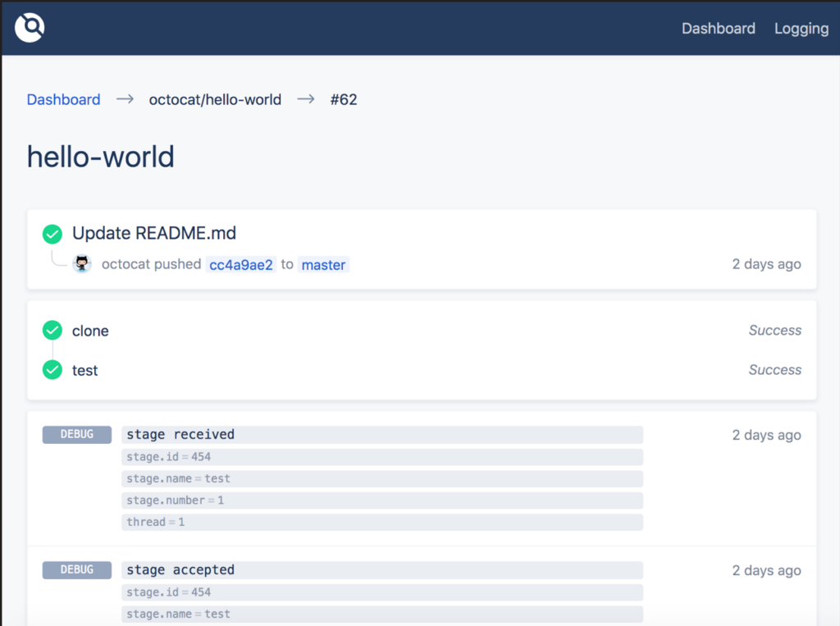
Task: Click the Update README.md commit title
Action: [x=154, y=233]
